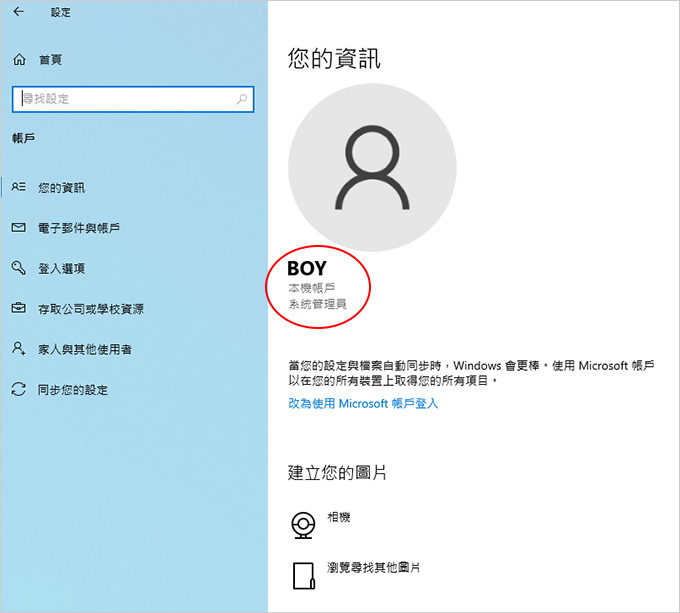The width and height of the screenshot is (680, 613).
Task: Click the BOY account name text
Action: tap(307, 269)
